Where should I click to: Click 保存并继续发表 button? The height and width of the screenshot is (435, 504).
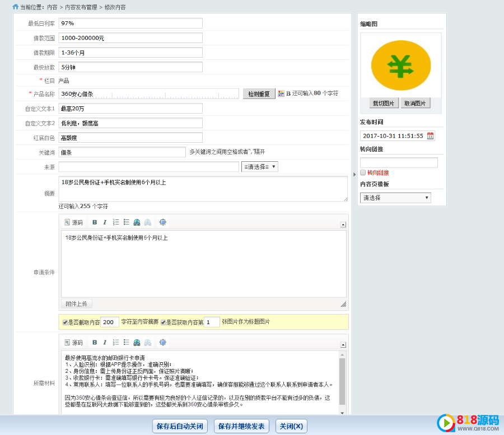pyautogui.click(x=241, y=427)
